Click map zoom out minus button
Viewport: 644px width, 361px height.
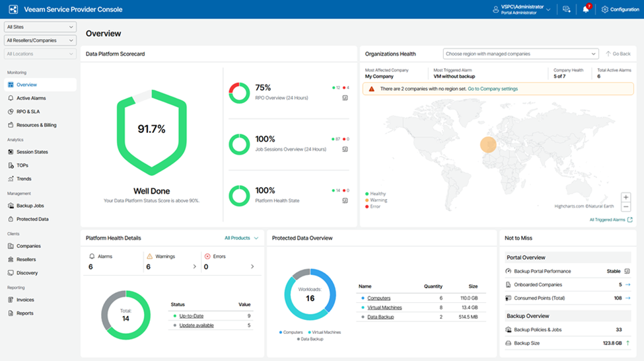click(626, 207)
